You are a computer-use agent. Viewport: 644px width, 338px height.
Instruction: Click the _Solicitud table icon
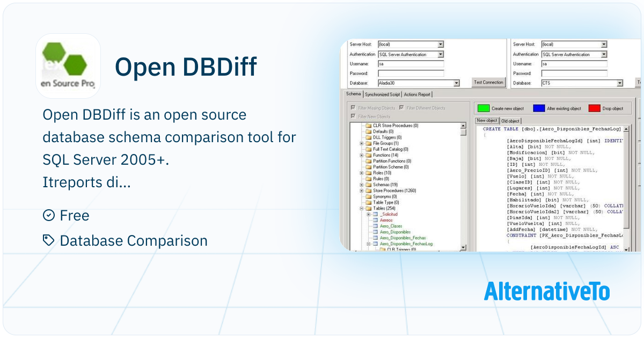click(x=375, y=214)
